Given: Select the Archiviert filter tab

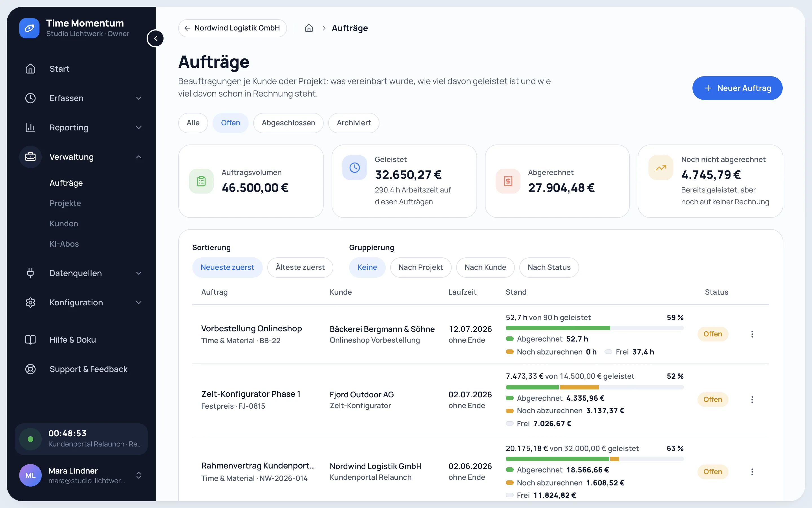Looking at the screenshot, I should (354, 123).
